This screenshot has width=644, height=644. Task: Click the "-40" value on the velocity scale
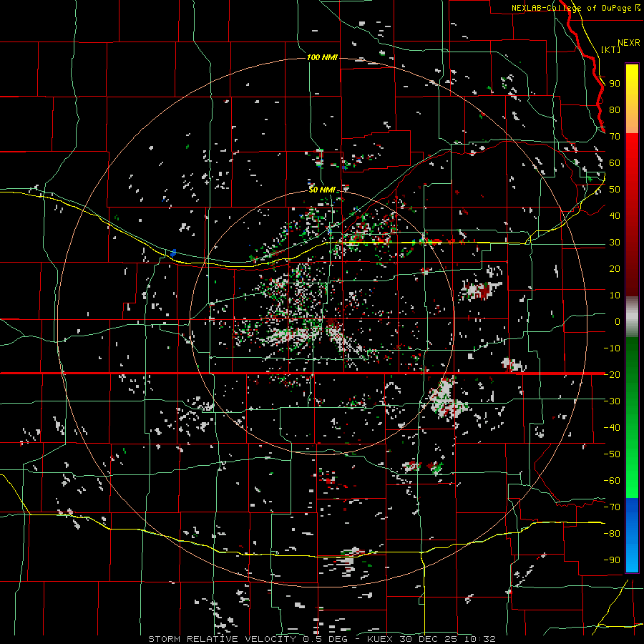(x=612, y=428)
